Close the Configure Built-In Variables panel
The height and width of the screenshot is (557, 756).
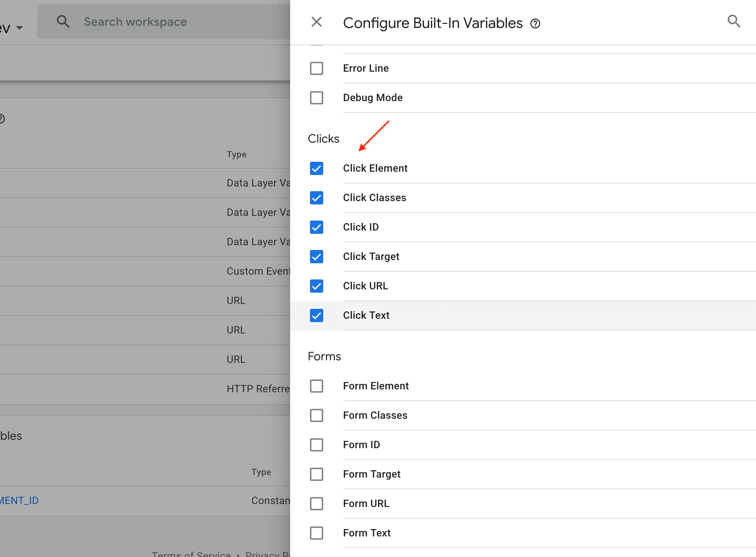(317, 22)
